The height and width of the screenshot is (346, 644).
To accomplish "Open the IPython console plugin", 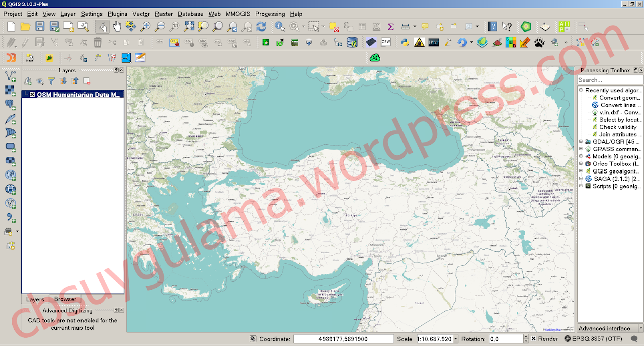I will point(433,42).
